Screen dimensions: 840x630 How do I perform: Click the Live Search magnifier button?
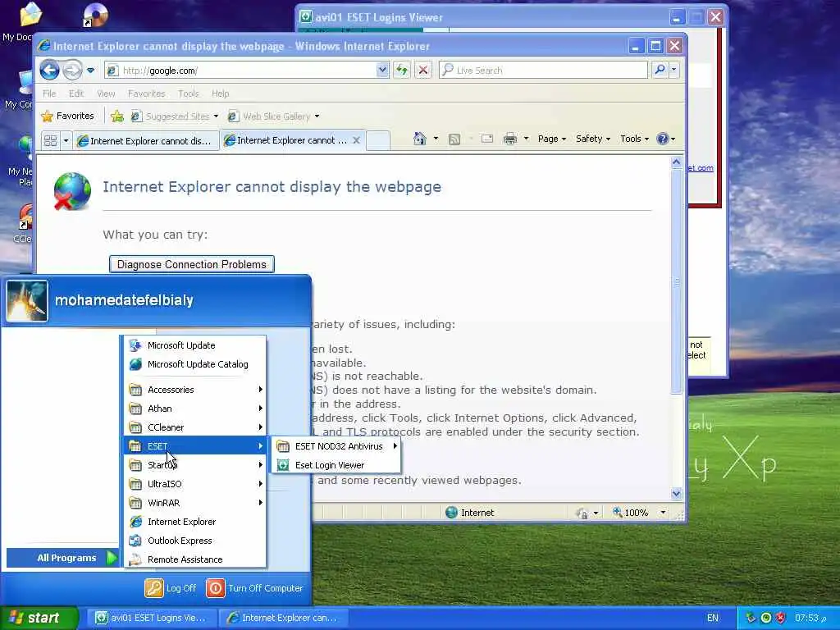point(660,70)
